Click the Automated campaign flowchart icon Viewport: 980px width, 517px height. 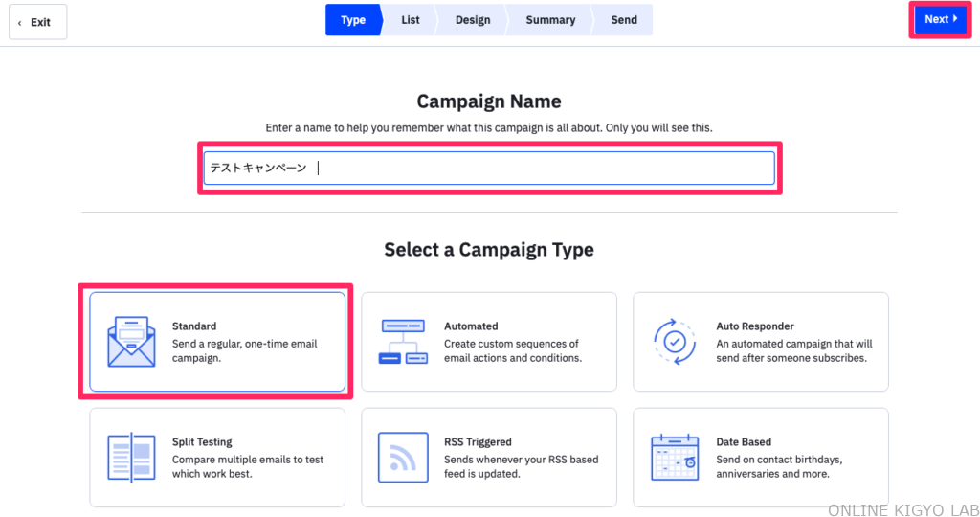click(403, 342)
